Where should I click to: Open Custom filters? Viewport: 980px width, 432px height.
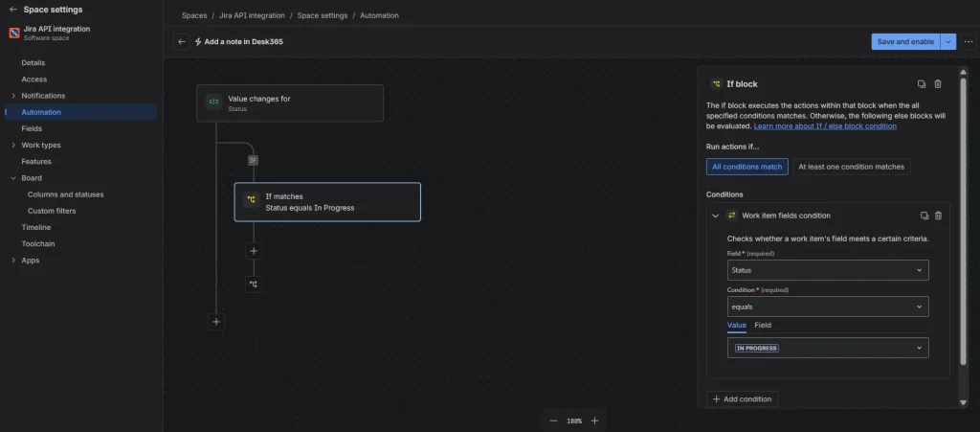(52, 211)
